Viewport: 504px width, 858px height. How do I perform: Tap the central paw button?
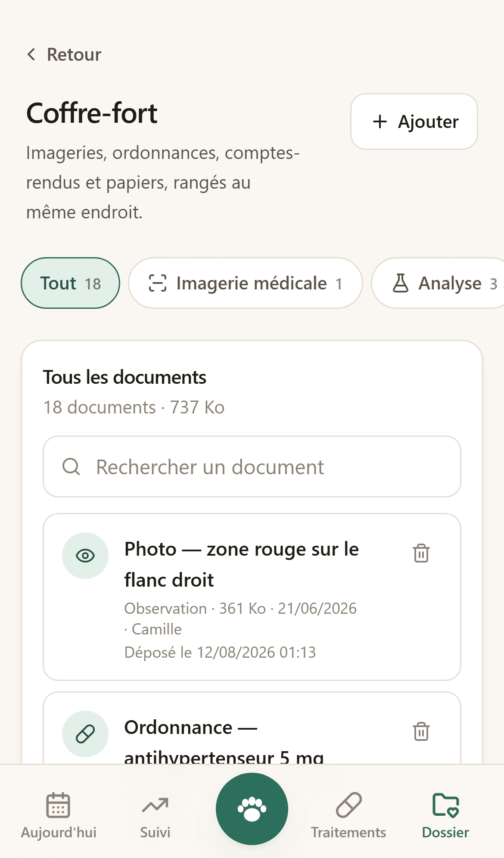pyautogui.click(x=252, y=809)
